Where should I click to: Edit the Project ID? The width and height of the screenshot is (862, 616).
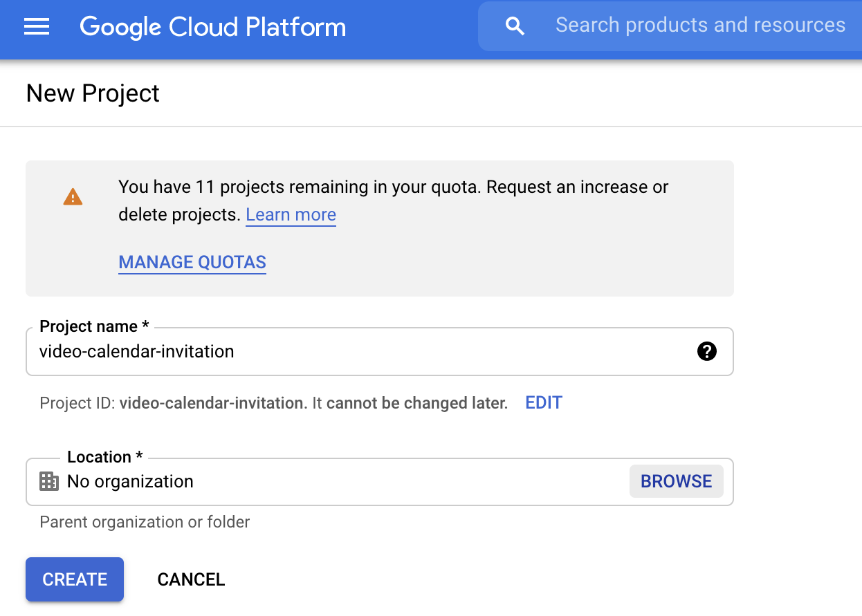(544, 402)
